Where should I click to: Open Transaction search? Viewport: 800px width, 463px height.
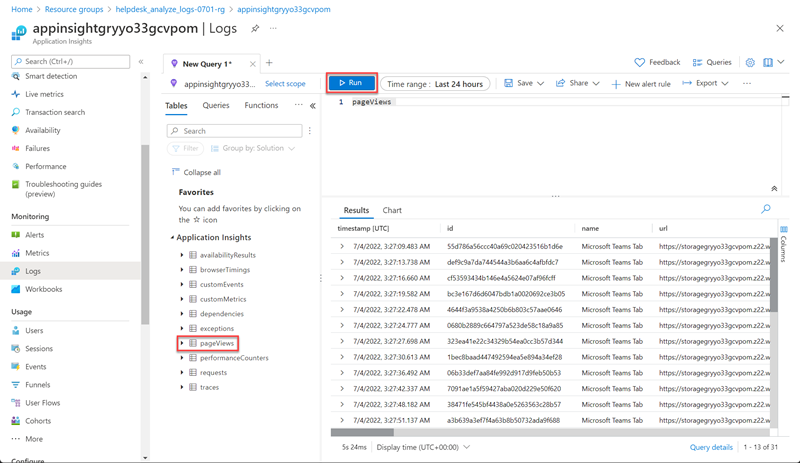(x=55, y=112)
